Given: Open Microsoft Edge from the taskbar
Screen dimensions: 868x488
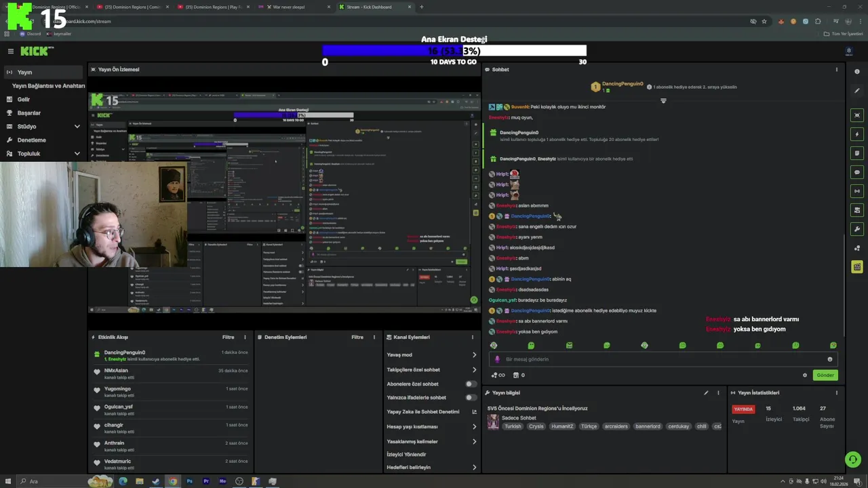Looking at the screenshot, I should pyautogui.click(x=123, y=481).
